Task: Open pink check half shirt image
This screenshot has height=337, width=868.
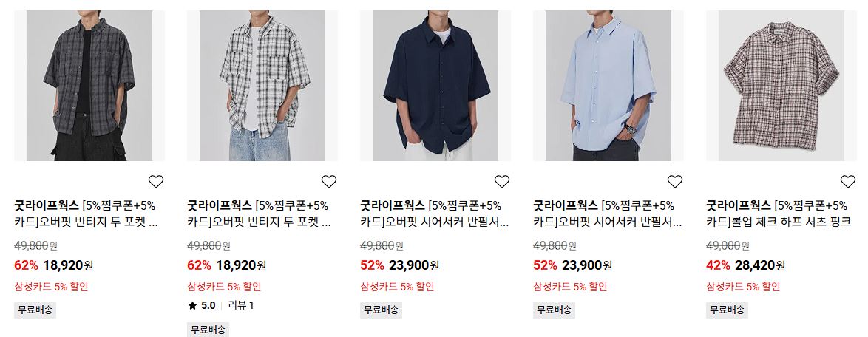Action: click(x=781, y=86)
